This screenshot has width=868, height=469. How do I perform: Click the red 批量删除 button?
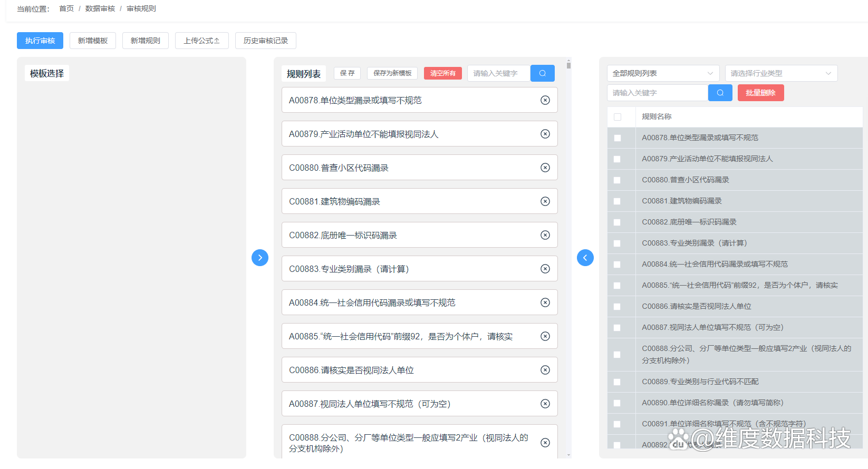pos(760,93)
